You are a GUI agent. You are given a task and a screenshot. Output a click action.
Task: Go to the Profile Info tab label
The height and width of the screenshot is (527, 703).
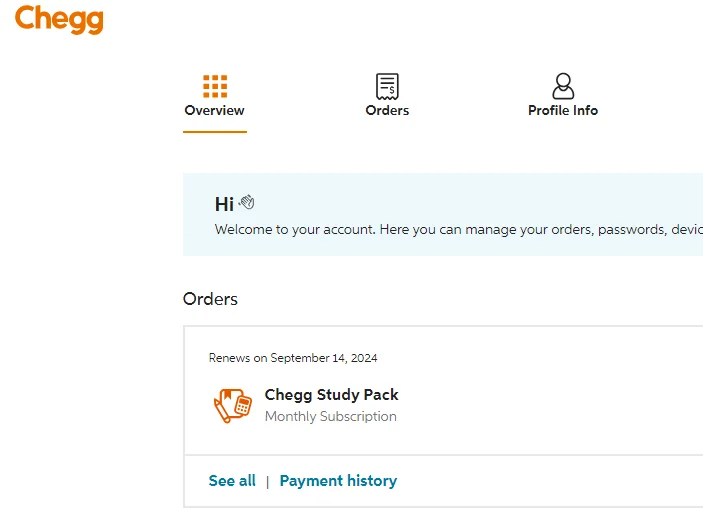point(563,110)
